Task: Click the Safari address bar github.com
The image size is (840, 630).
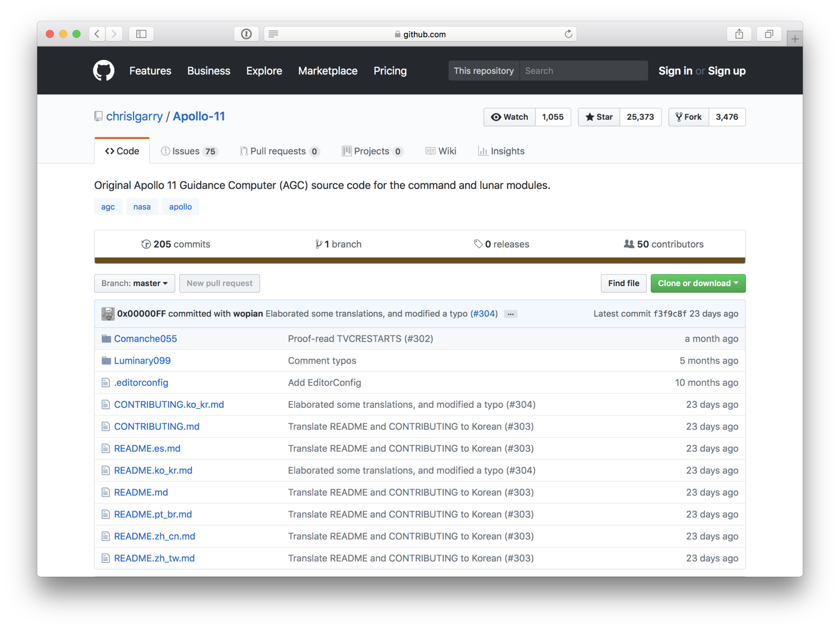Action: click(420, 34)
